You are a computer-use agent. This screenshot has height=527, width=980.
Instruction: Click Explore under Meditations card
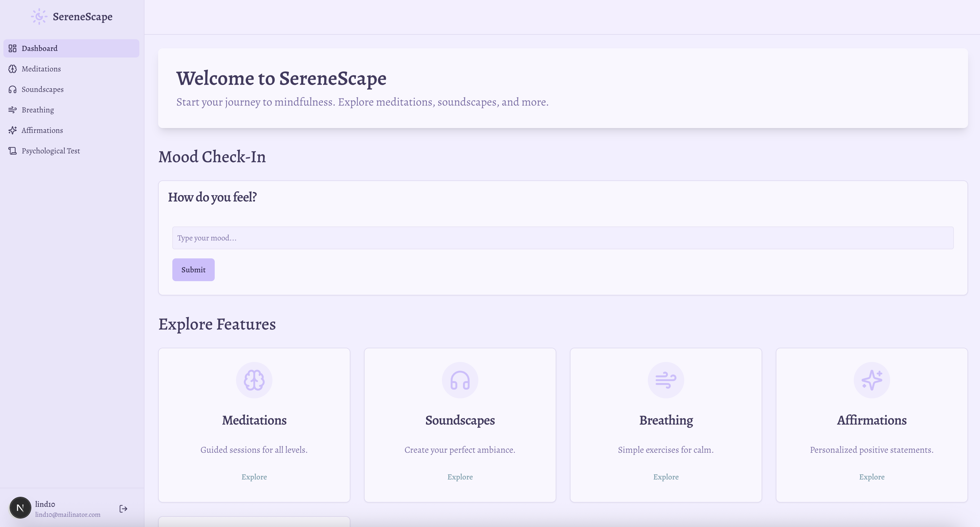point(254,477)
